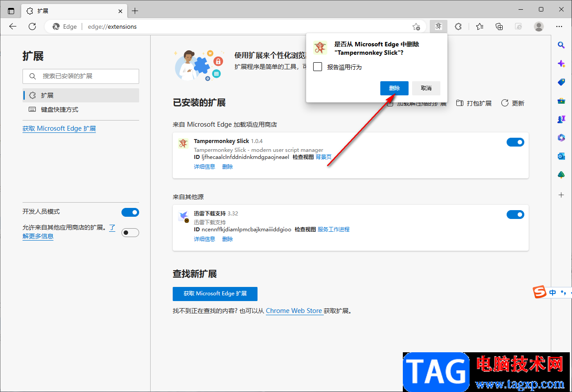Click the Sogou input method S logo
572x392 pixels.
click(x=539, y=292)
